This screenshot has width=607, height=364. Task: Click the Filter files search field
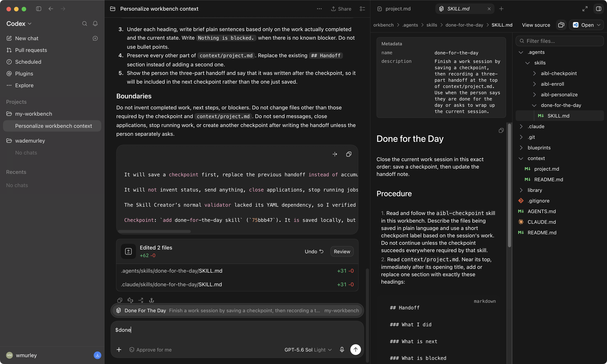point(560,41)
